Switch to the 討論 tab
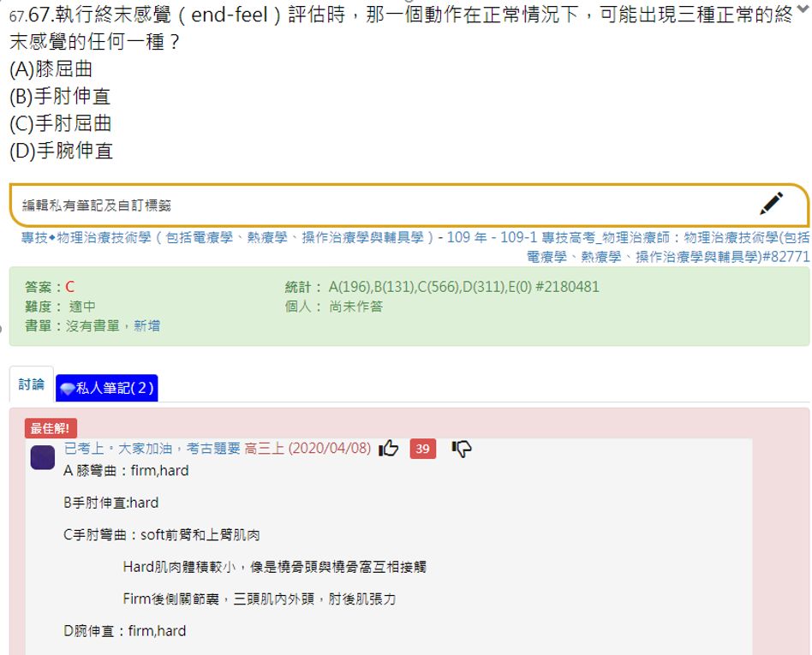 (x=31, y=385)
